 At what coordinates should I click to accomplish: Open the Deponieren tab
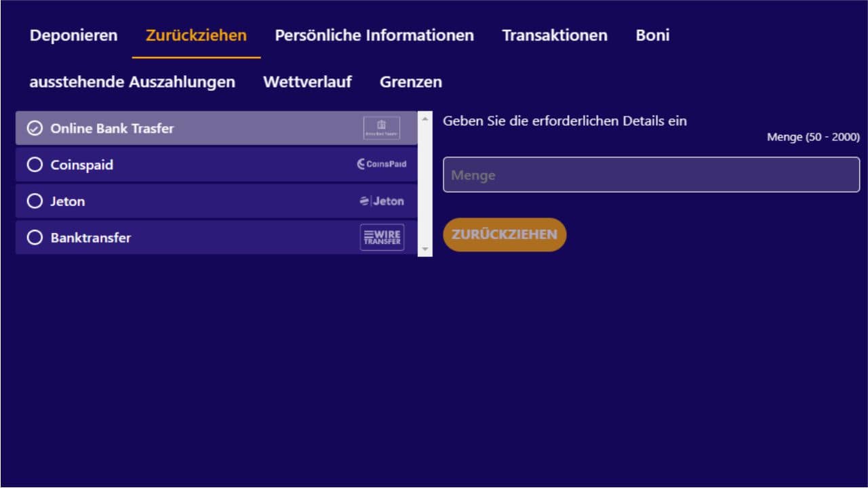[73, 35]
